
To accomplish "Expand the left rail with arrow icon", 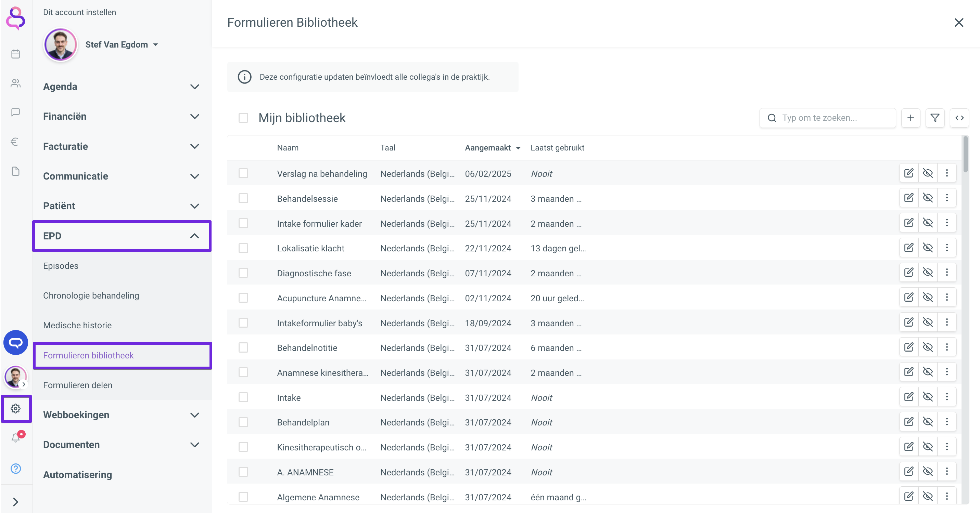I will point(16,502).
